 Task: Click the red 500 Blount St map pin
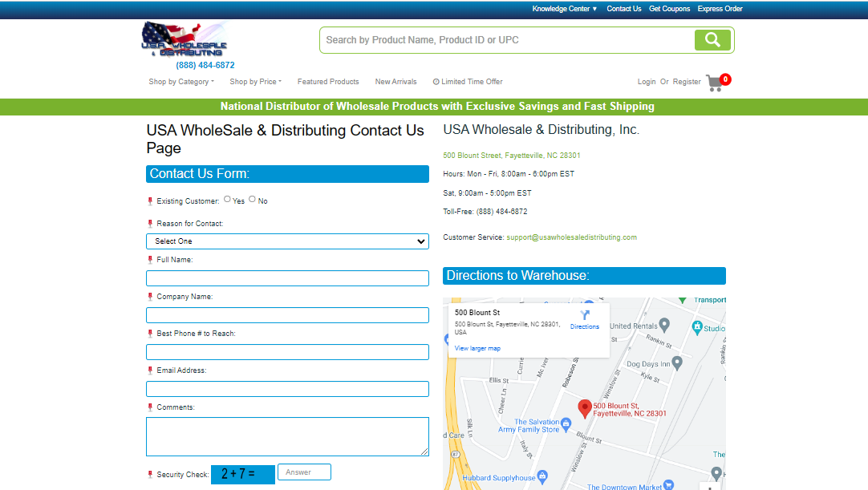[585, 409]
